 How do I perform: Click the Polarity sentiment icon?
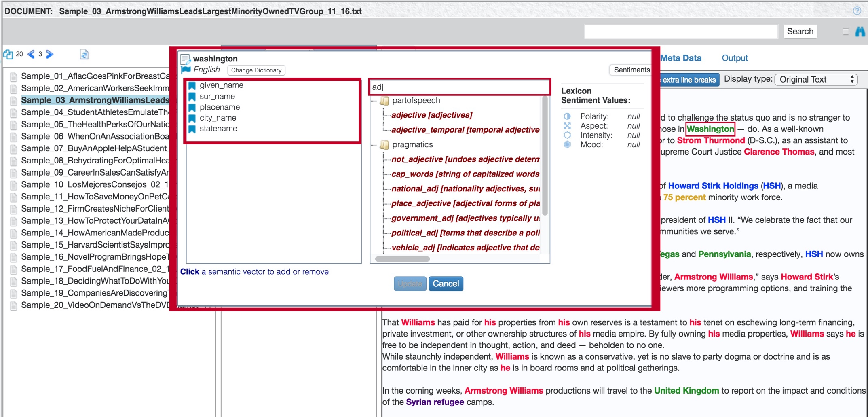[x=567, y=116]
